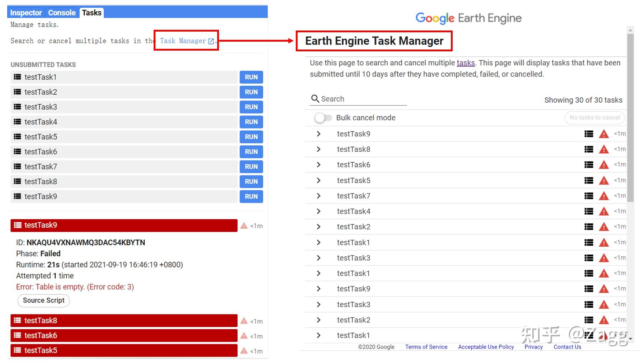Click the Google Earth Engine logo
This screenshot has width=644, height=364.
468,18
